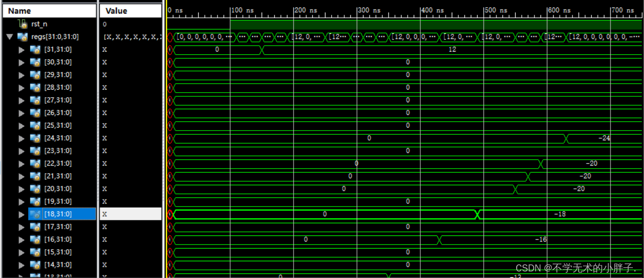This screenshot has height=278, width=644.
Task: Select the [16,31:0] row label
Action: coord(58,239)
